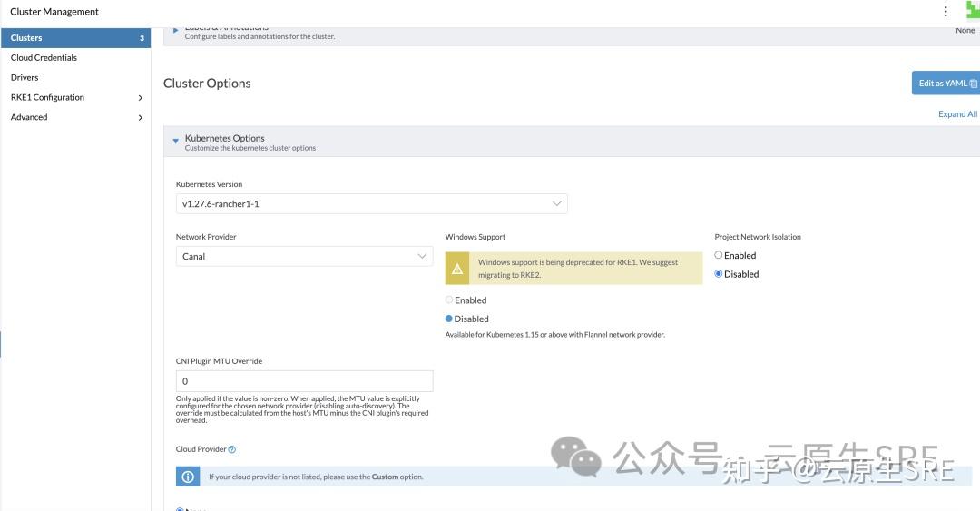Click Edit as YAML button

946,84
